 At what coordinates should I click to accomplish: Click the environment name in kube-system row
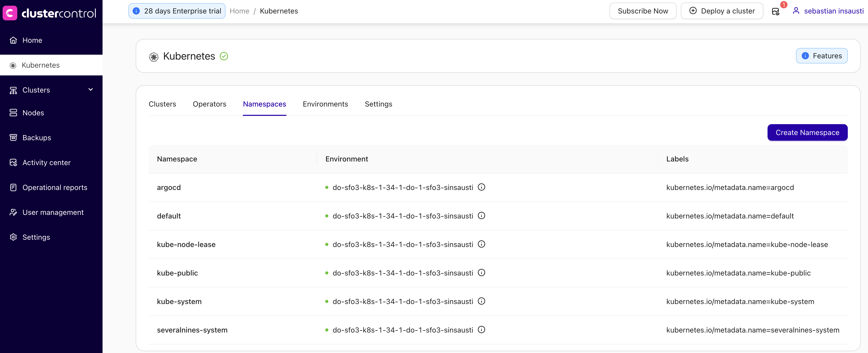coord(403,302)
